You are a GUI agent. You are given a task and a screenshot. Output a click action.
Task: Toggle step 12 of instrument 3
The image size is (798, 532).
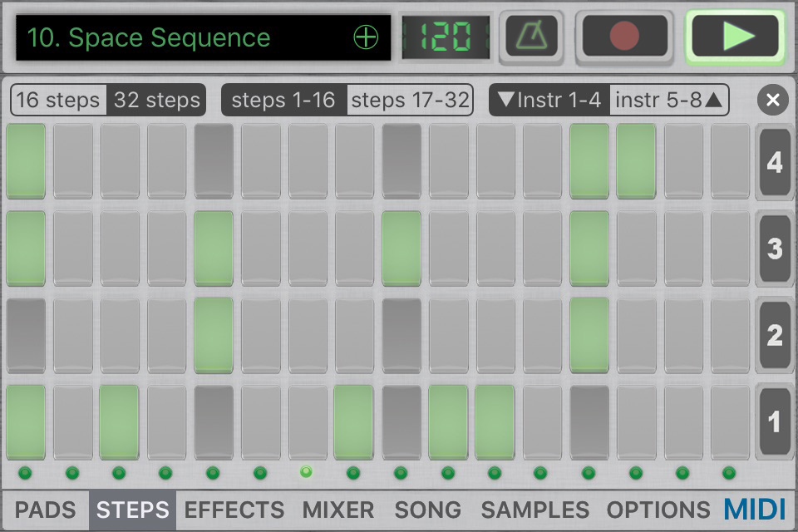point(543,249)
